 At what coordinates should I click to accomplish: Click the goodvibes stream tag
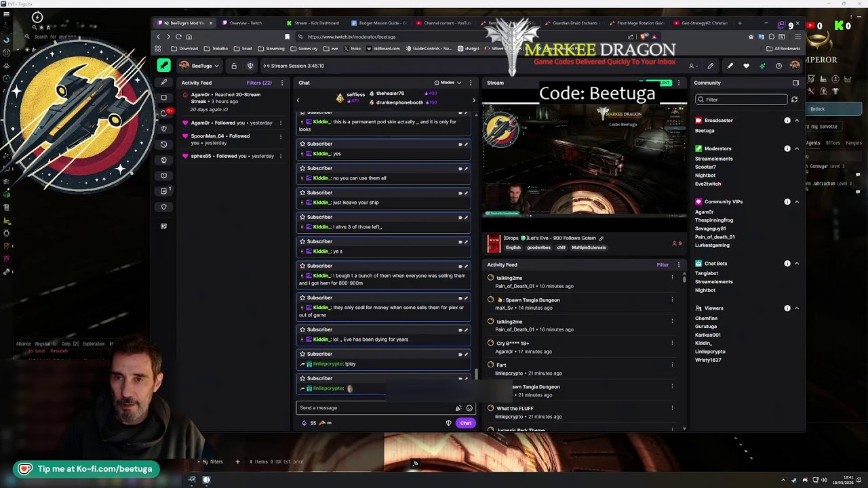point(538,247)
